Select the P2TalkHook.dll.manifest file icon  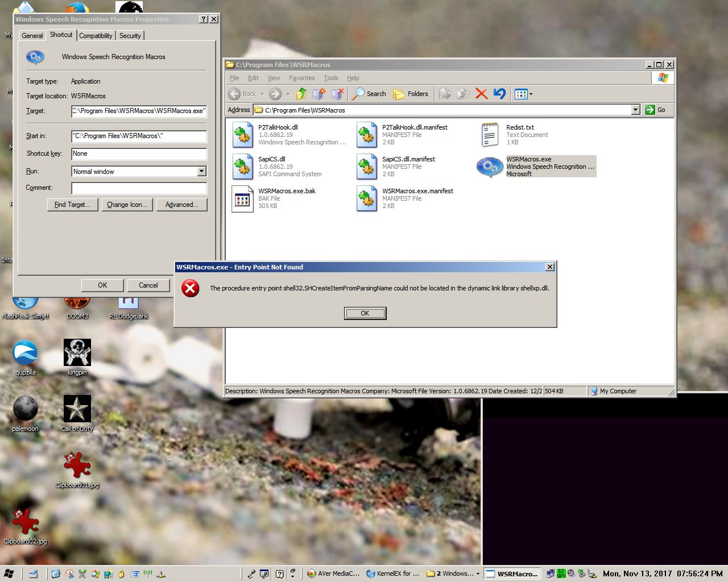pyautogui.click(x=367, y=135)
